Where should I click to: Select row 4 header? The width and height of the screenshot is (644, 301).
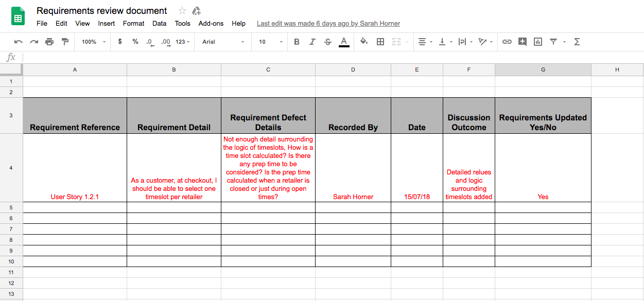coord(11,168)
